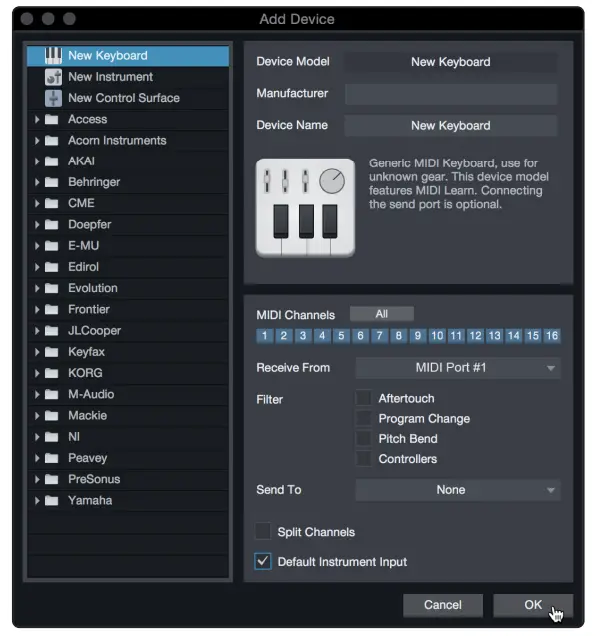
Task: Click the NI folder icon
Action: tap(51, 437)
